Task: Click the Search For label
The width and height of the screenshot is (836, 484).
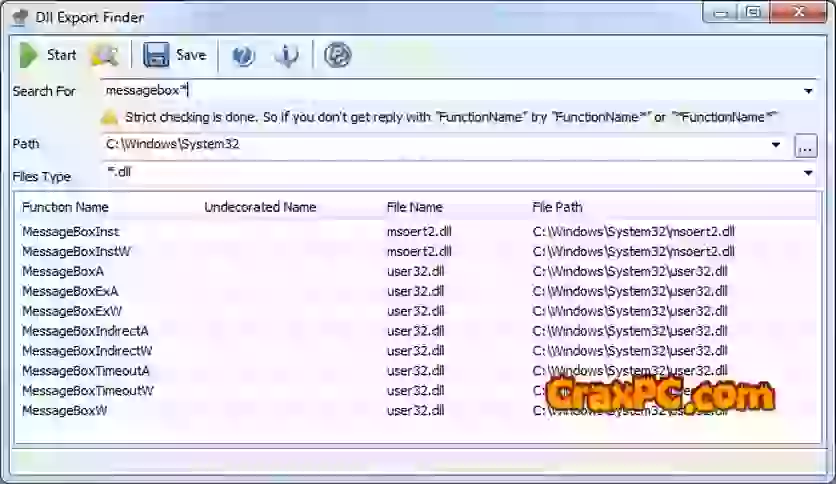Action: [44, 91]
